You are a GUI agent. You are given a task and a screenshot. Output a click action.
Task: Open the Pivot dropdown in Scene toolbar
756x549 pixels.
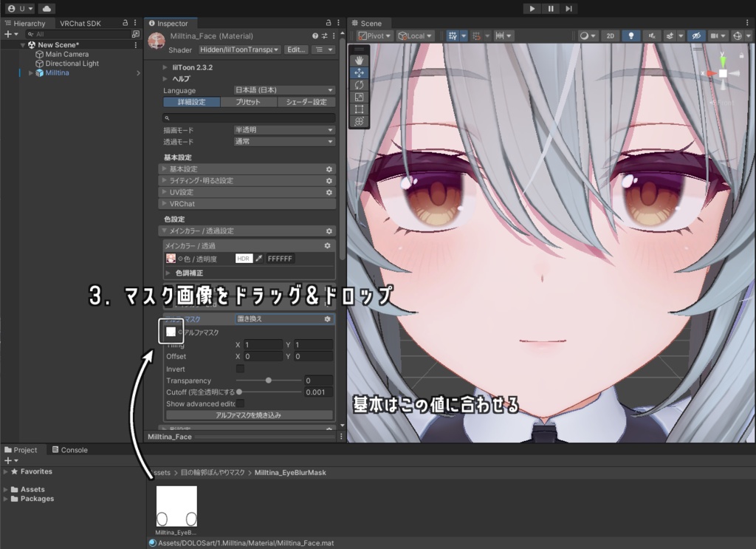373,35
